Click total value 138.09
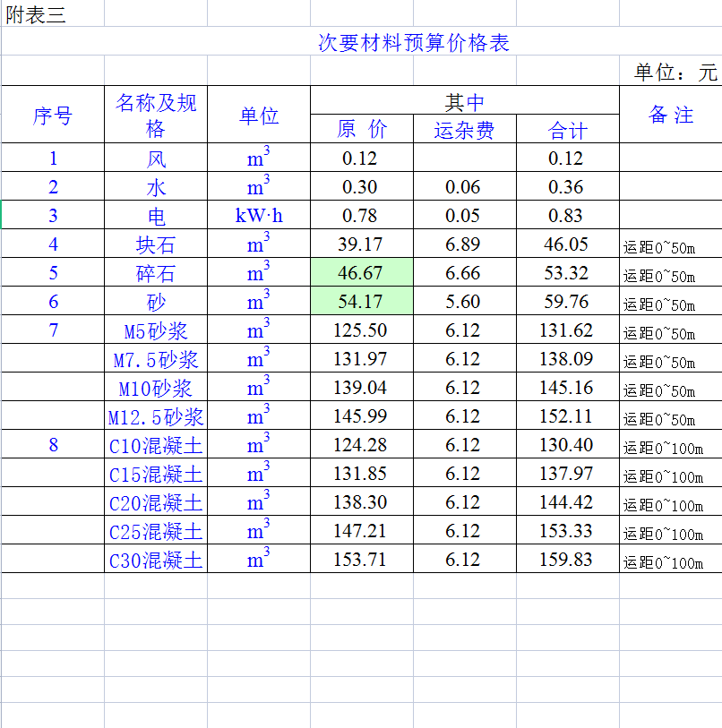722x728 pixels. coord(568,358)
